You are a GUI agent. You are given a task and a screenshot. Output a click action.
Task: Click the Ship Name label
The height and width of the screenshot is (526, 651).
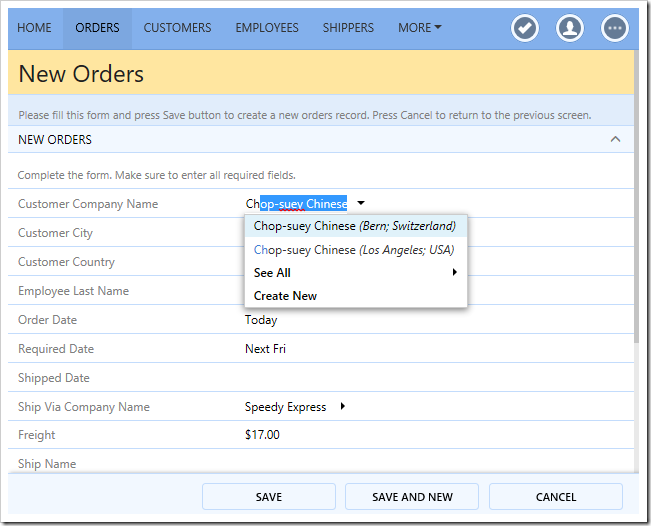click(x=47, y=464)
